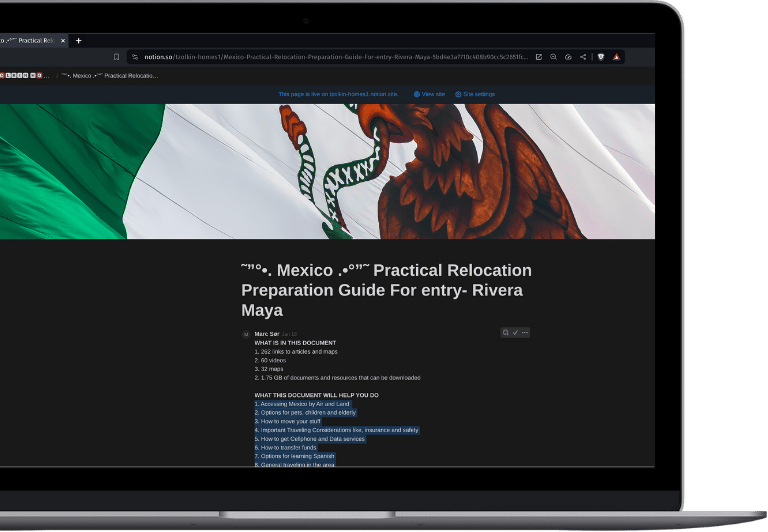Click the Mexican flag cover image
Image resolution: width=768 pixels, height=532 pixels.
coord(327,171)
